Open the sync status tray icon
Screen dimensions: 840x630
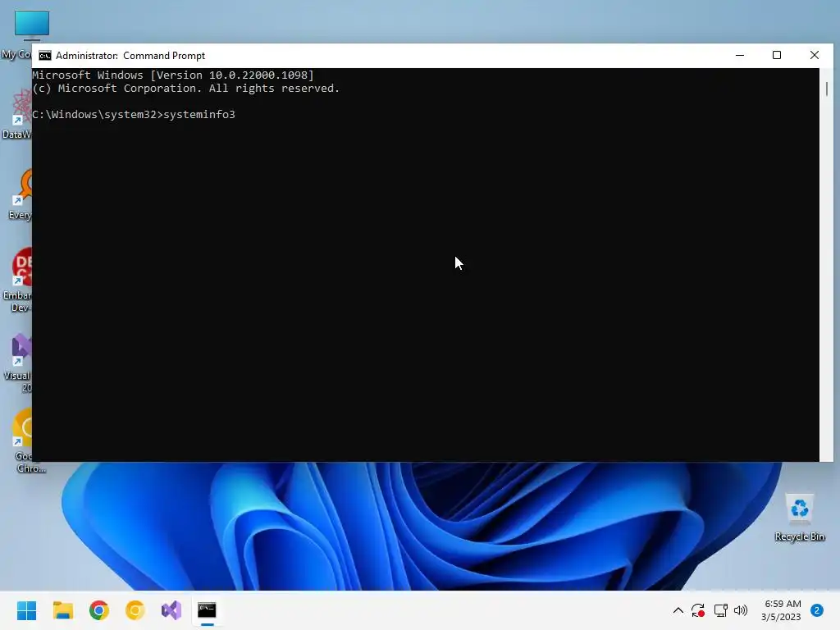(x=697, y=610)
